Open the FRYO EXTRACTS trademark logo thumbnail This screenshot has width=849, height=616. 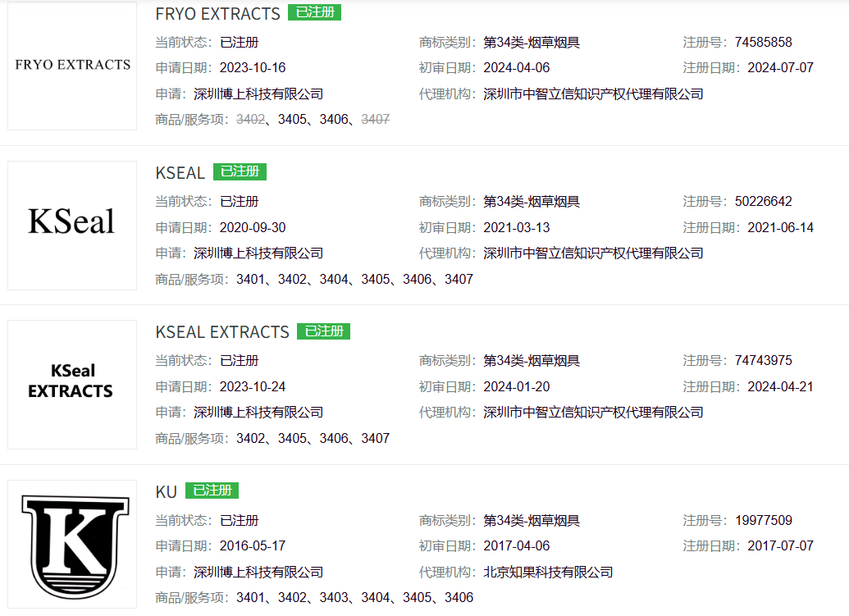tap(72, 65)
